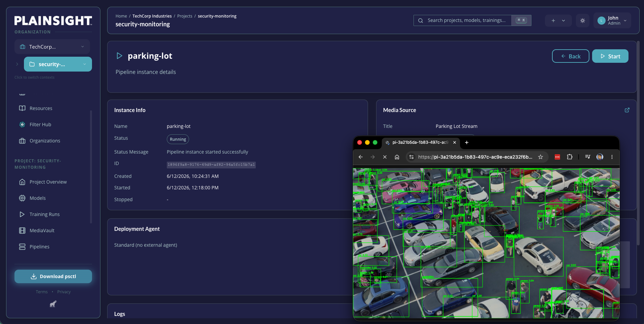Open Training Runs
The image size is (644, 324).
[x=44, y=214]
